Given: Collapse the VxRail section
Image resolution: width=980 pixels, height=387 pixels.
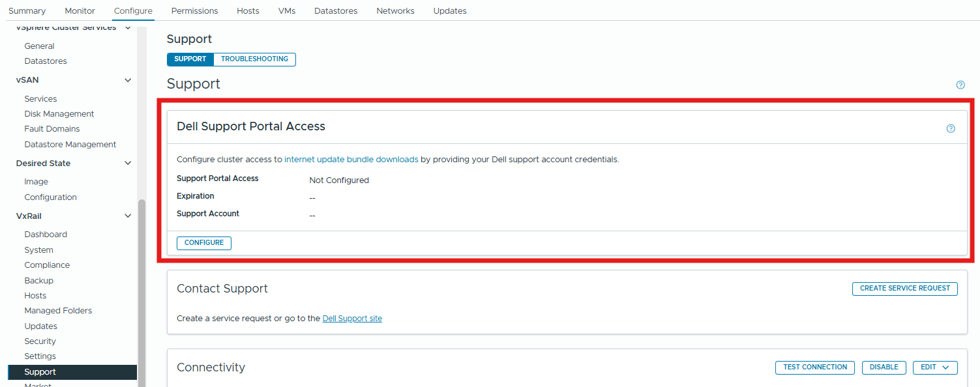Looking at the screenshot, I should [128, 216].
